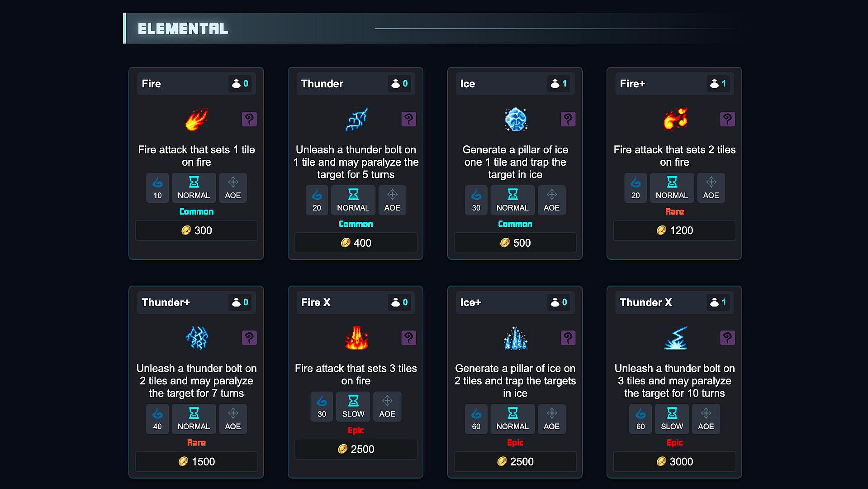Click the Thunder spell lightning icon

coord(356,120)
